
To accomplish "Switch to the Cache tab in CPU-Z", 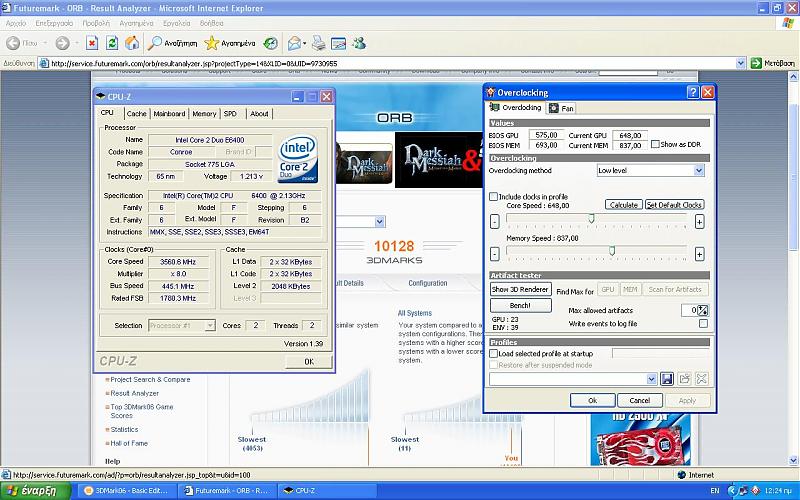I will tap(136, 114).
